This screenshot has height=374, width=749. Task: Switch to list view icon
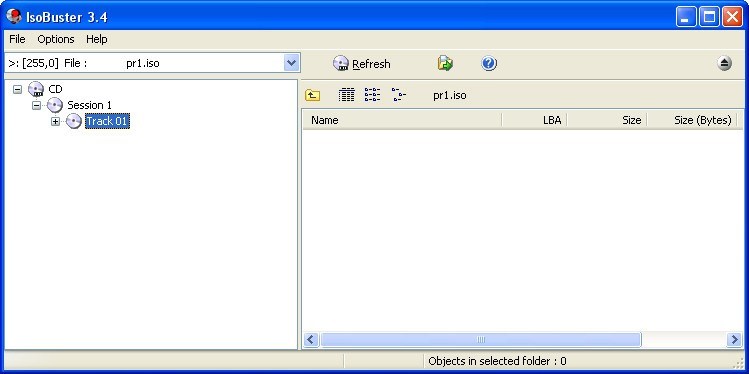click(372, 95)
